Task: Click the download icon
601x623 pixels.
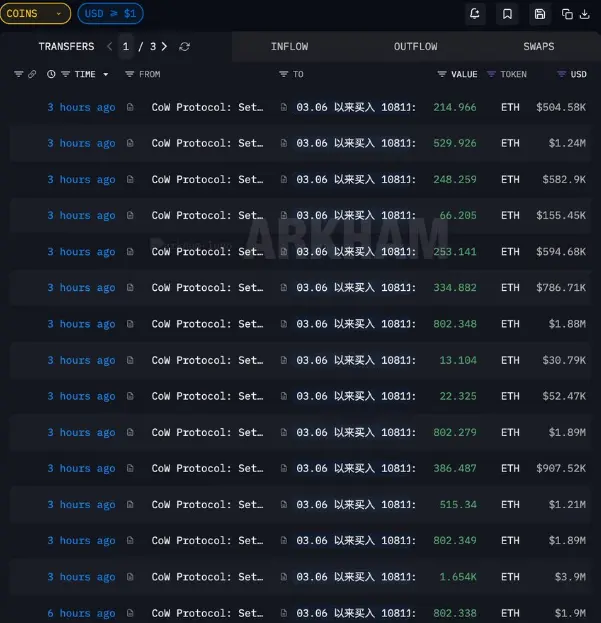Action: click(584, 14)
